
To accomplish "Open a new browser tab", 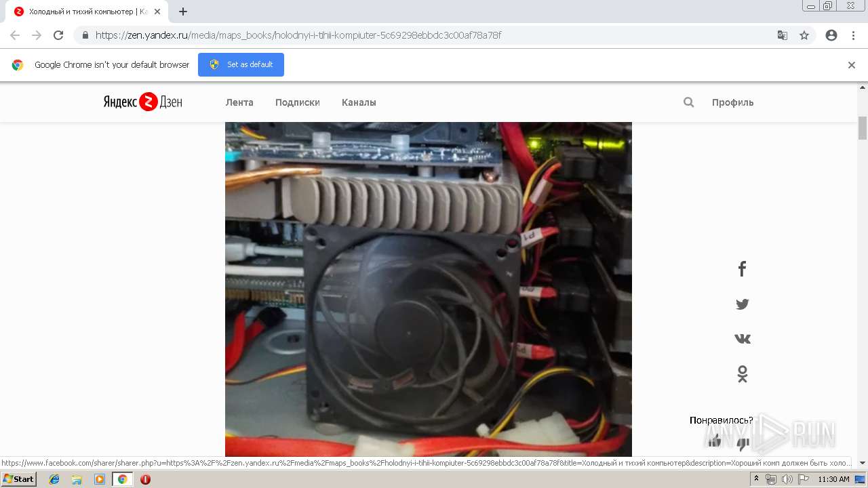I will click(x=183, y=12).
